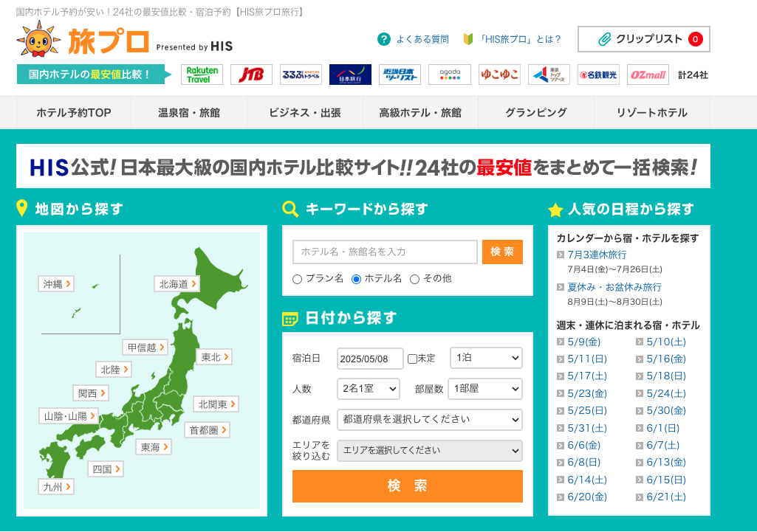Select the JTB logo
This screenshot has height=532, width=757.
tap(252, 75)
